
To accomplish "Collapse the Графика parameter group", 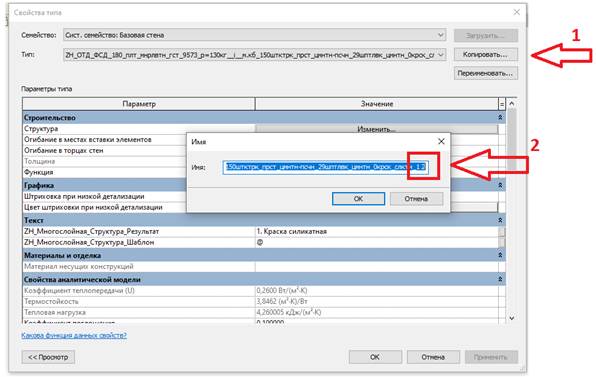I will tap(500, 185).
